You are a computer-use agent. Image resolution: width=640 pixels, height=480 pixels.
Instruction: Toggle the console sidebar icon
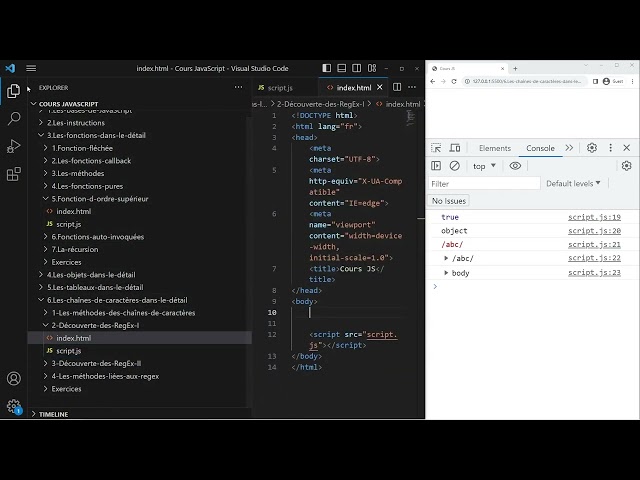pyautogui.click(x=436, y=166)
